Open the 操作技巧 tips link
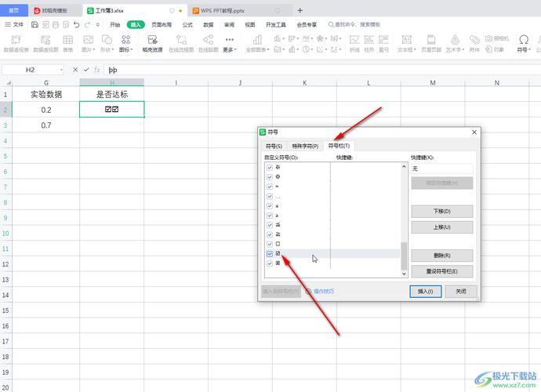This screenshot has width=541, height=392. 324,292
